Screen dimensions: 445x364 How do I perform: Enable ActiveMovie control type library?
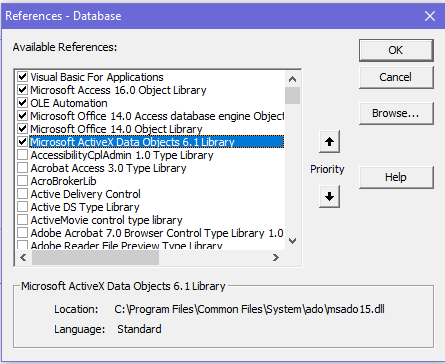pos(22,220)
